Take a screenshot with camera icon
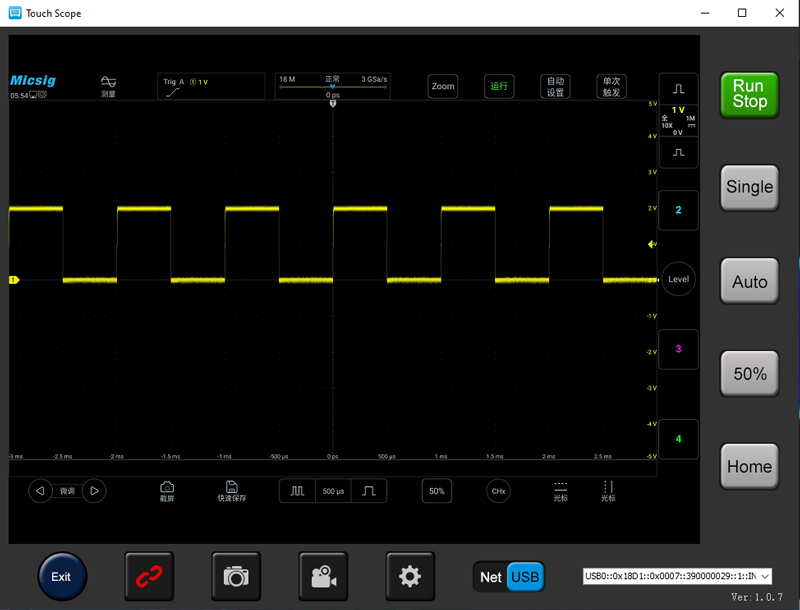The height and width of the screenshot is (610, 800). tap(236, 576)
